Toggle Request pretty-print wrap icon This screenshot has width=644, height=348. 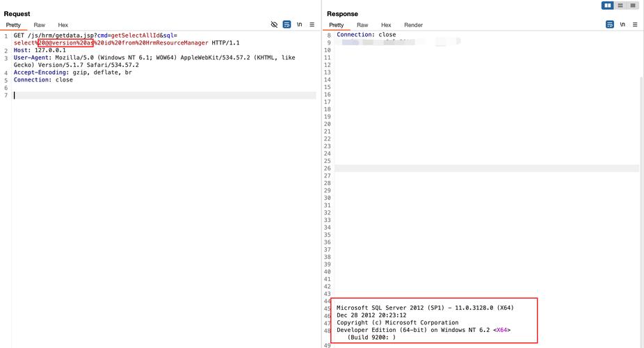(287, 24)
